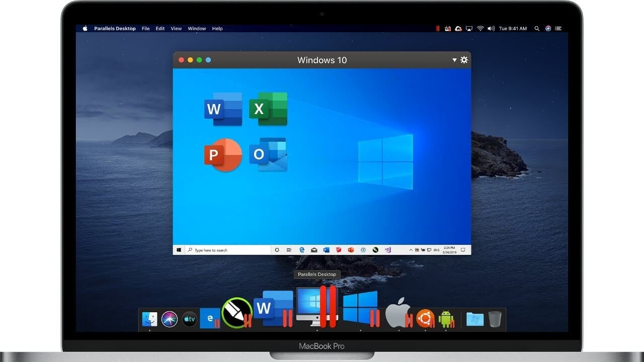Open the Word icon on Windows desktop
This screenshot has width=644, height=362.
[x=223, y=109]
